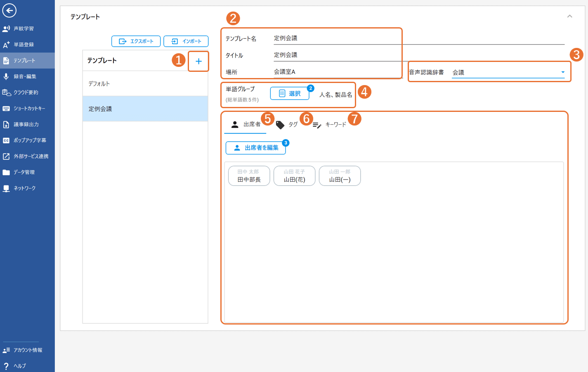Screen dimensions: 588x372
Task: Add a new template with plus button
Action: point(198,62)
